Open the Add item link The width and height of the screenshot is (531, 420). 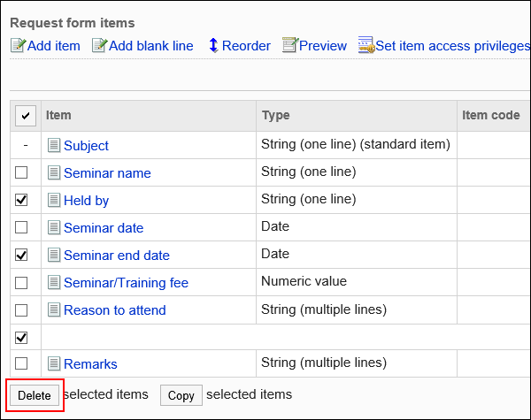tap(53, 46)
